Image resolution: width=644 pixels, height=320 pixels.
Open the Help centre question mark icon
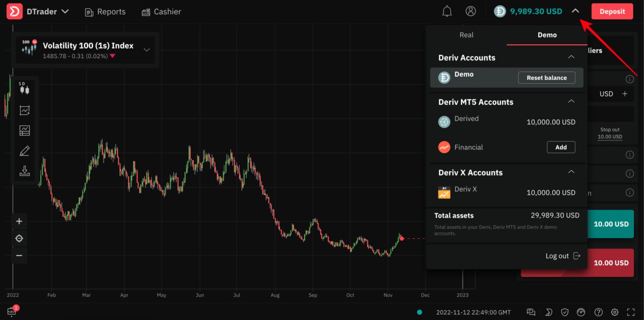(599, 312)
